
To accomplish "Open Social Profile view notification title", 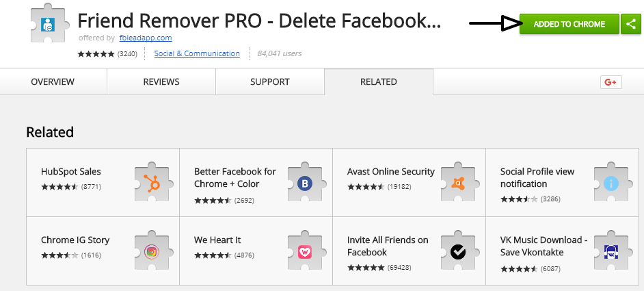I will pyautogui.click(x=537, y=177).
